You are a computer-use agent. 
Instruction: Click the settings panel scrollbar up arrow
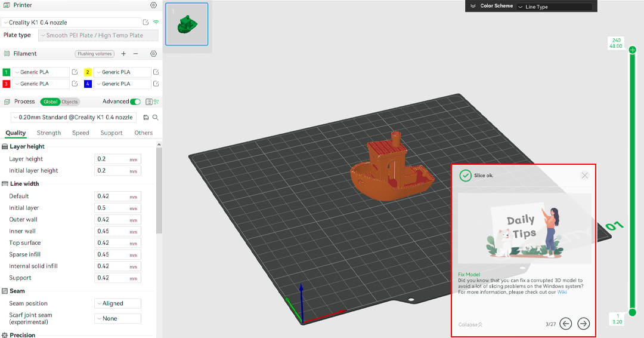pos(159,145)
